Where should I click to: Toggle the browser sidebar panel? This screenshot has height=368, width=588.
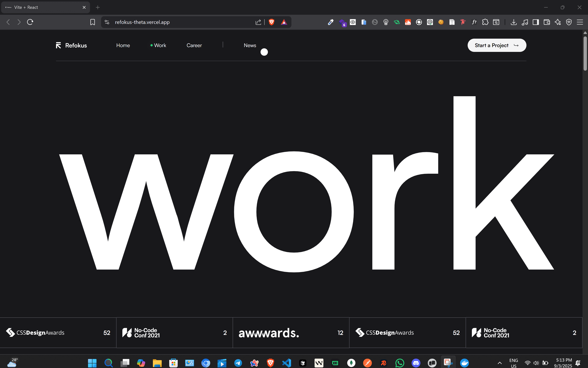pyautogui.click(x=536, y=22)
